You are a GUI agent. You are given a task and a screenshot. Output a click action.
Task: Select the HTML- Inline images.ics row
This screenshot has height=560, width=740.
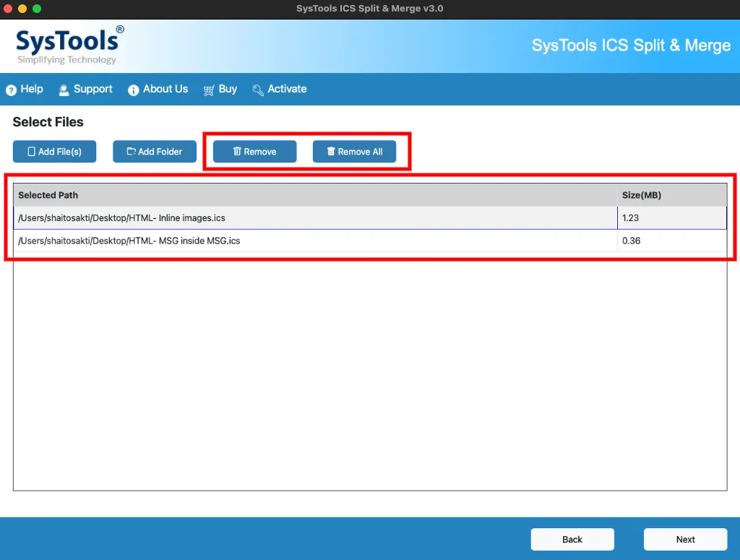tap(370, 218)
